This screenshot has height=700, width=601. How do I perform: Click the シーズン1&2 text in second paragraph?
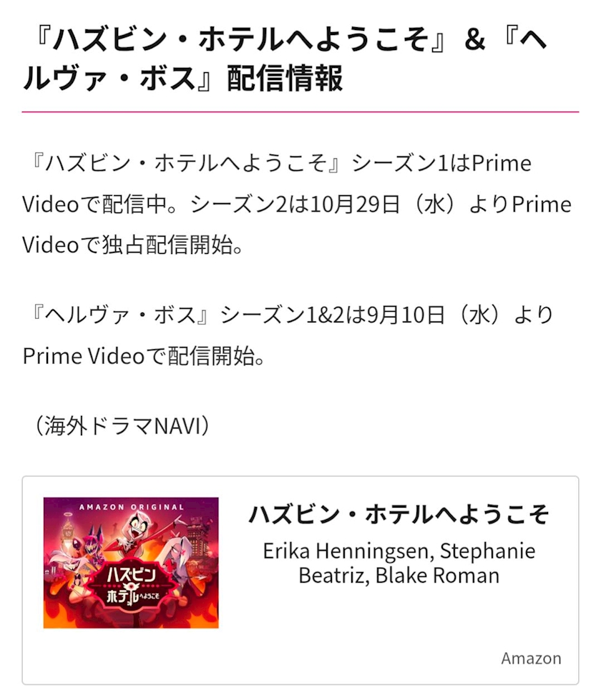283,315
